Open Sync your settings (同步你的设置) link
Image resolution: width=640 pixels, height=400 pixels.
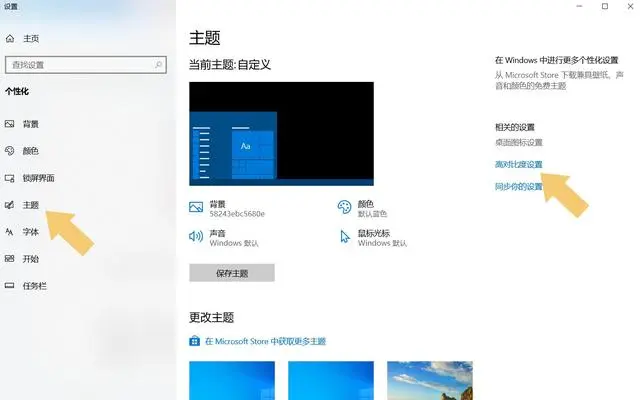(x=518, y=187)
